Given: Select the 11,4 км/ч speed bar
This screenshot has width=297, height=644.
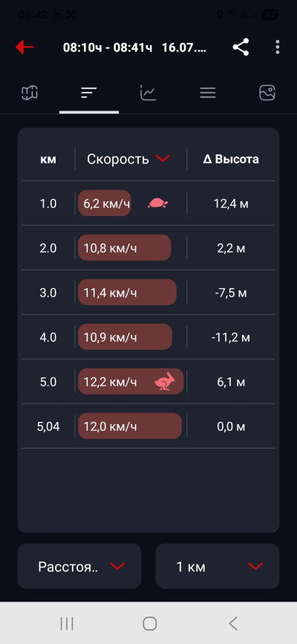Looking at the screenshot, I should [x=128, y=293].
